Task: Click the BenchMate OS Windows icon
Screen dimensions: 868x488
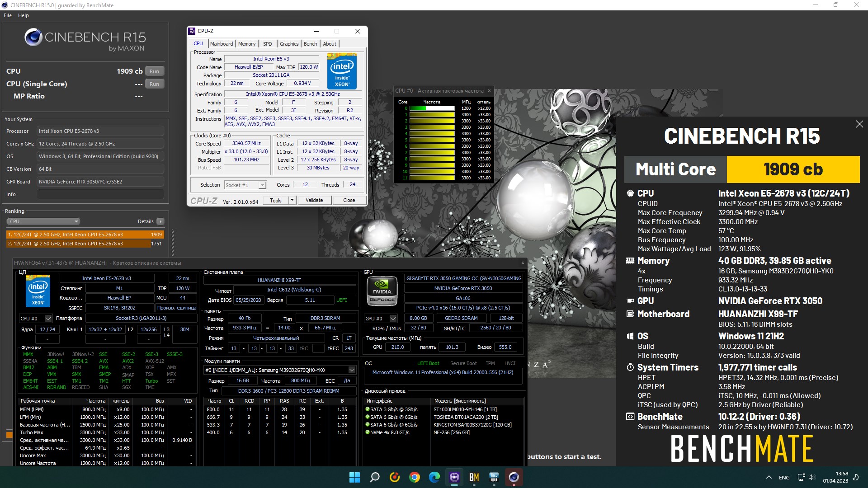Action: [630, 336]
